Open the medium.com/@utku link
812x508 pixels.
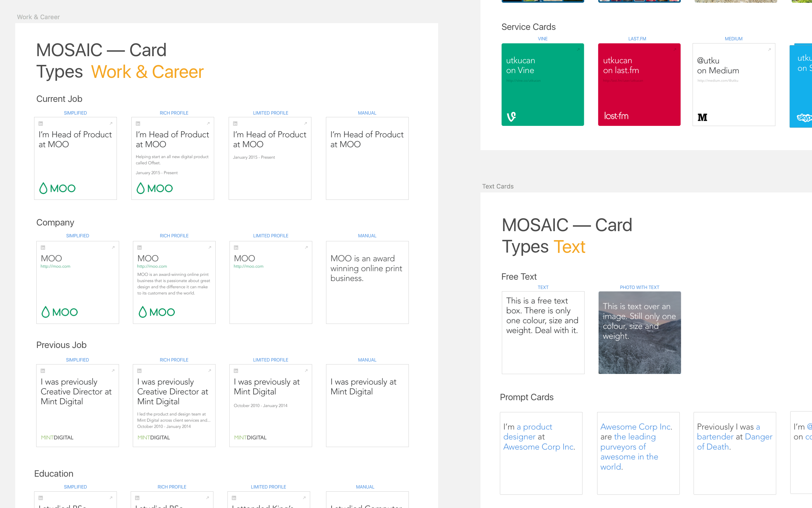click(718, 81)
